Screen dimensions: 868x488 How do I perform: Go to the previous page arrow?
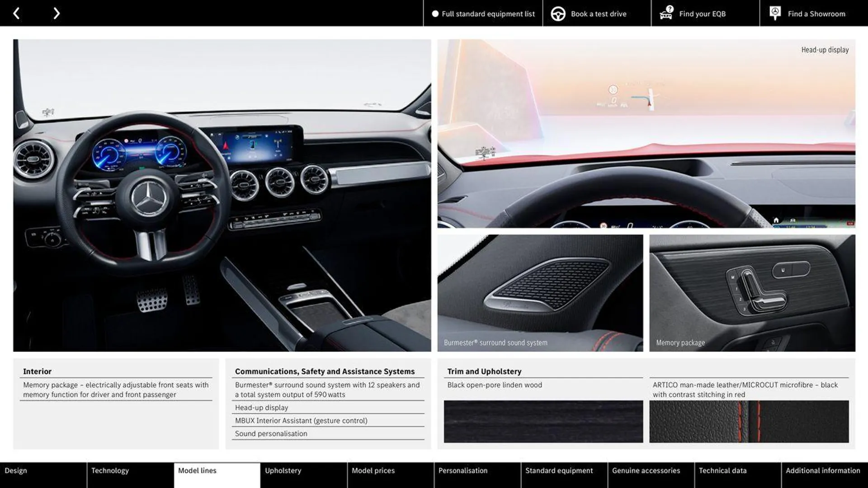pyautogui.click(x=16, y=14)
